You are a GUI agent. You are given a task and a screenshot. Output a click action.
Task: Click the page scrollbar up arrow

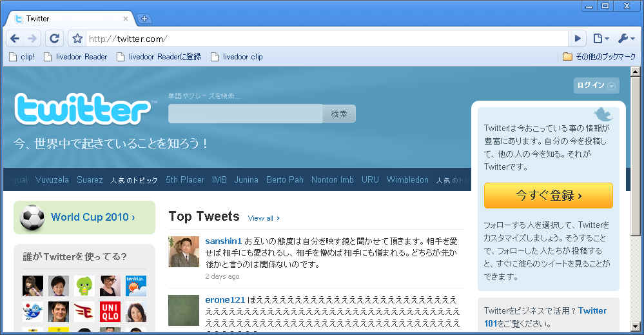click(635, 72)
